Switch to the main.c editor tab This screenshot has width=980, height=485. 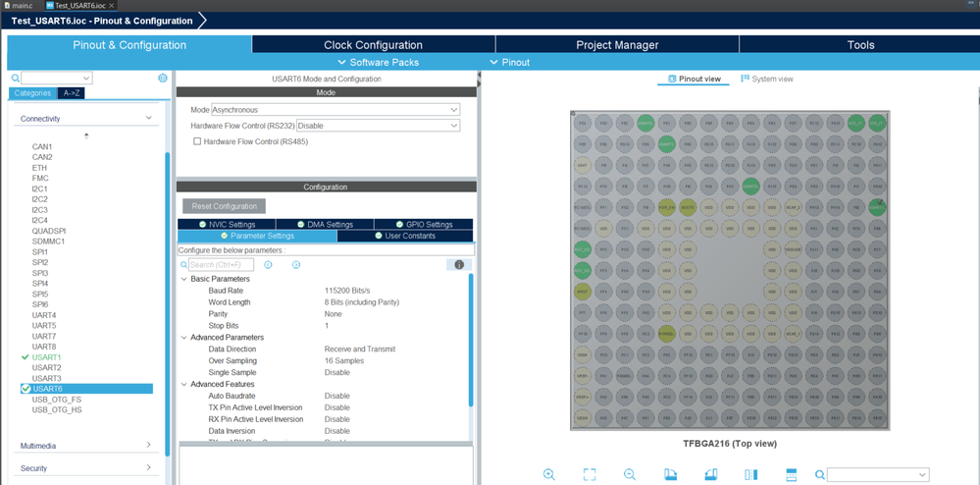pos(19,5)
